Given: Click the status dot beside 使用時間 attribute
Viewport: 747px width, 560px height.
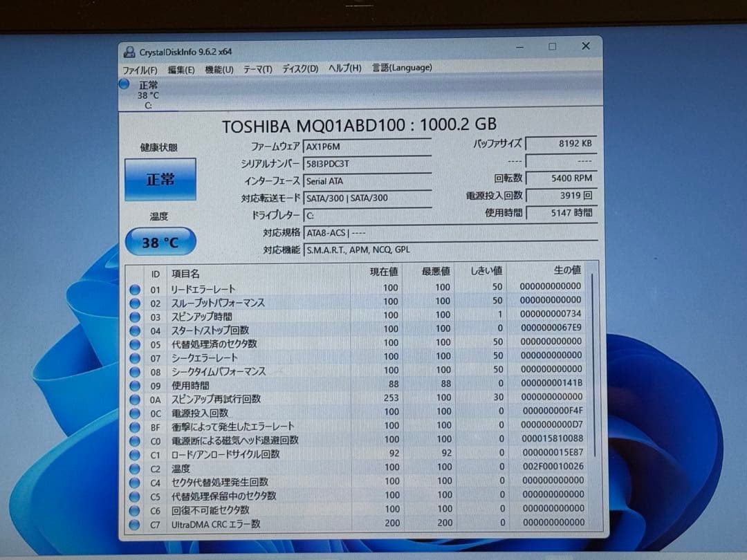Looking at the screenshot, I should 134,385.
